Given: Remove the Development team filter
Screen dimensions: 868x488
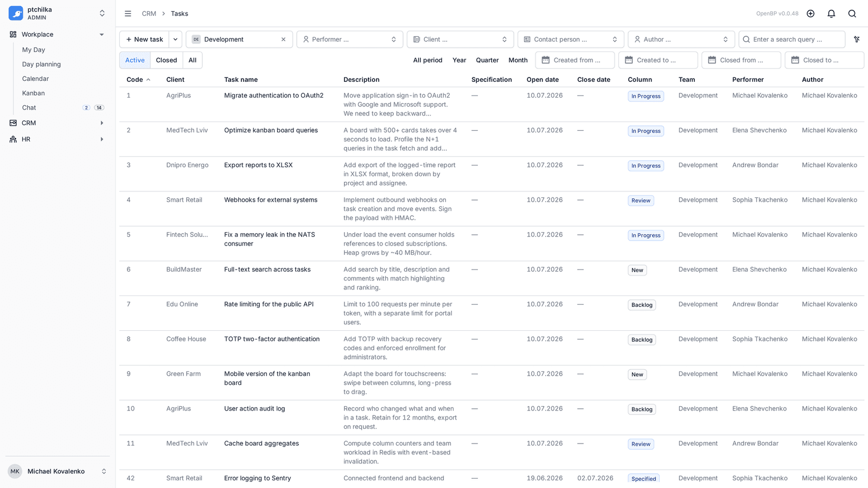Looking at the screenshot, I should tap(283, 39).
